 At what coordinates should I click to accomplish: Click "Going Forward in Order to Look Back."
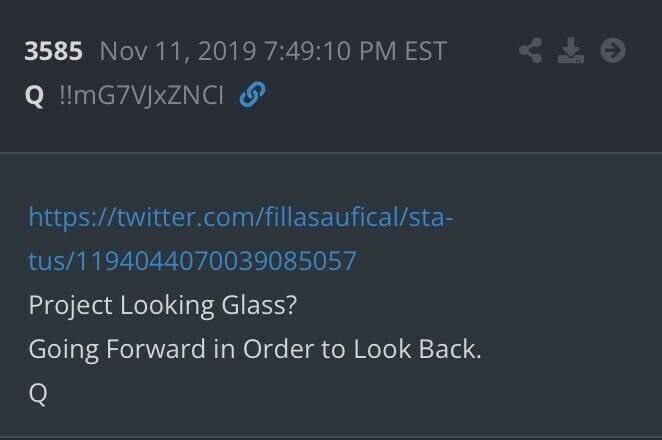[255, 349]
